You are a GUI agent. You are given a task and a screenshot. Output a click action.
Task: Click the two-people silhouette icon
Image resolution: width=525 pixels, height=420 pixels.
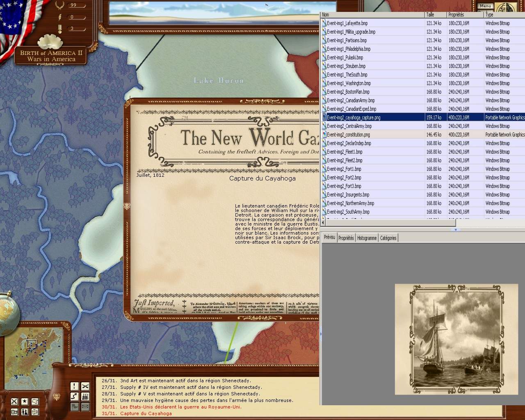click(25, 411)
